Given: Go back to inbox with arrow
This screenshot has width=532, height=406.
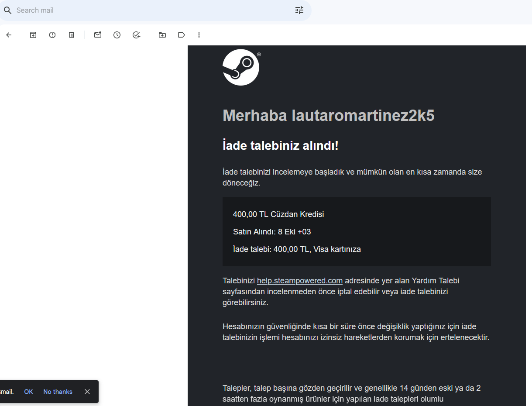Looking at the screenshot, I should click(9, 35).
